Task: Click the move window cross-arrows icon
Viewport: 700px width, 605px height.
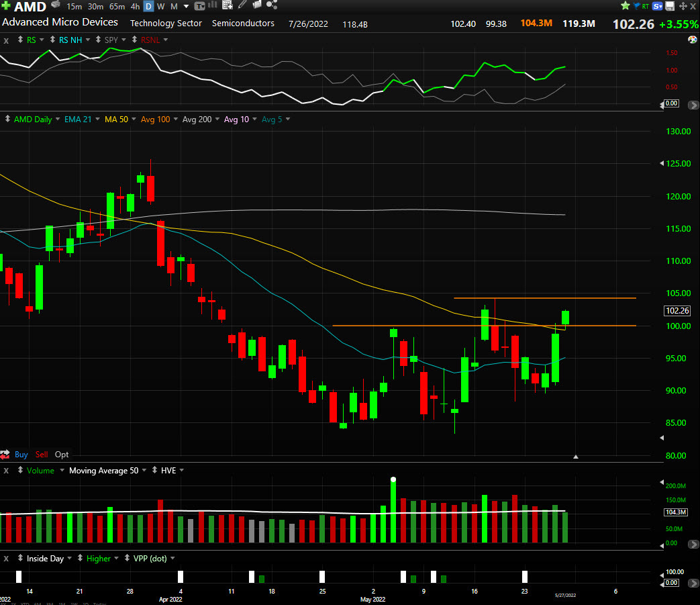Action: pyautogui.click(x=683, y=6)
